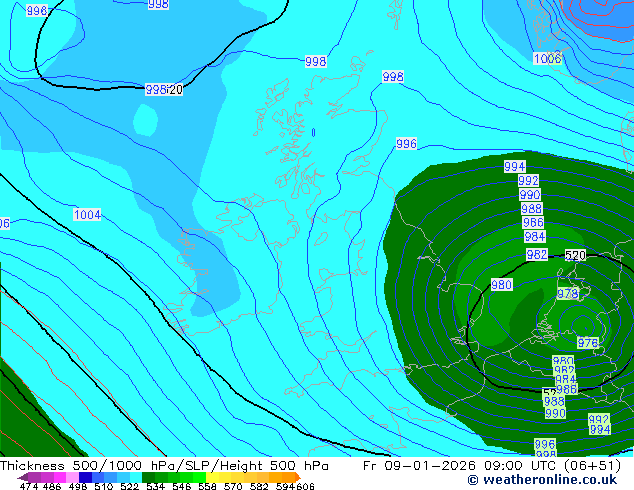The width and height of the screenshot is (634, 490).
Task: Pick the cyan legend swatch above 522
Action: (136, 478)
